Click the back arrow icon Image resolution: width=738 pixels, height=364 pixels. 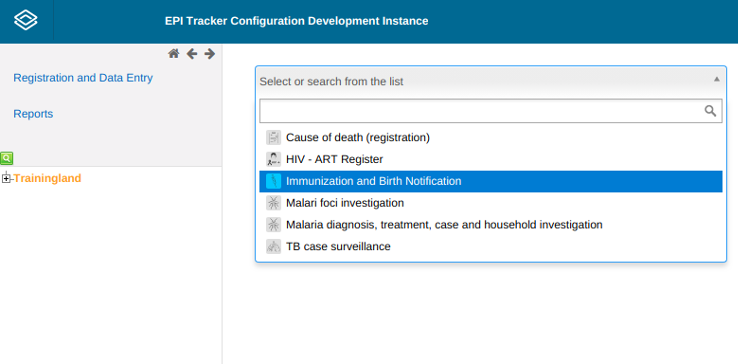pyautogui.click(x=192, y=54)
